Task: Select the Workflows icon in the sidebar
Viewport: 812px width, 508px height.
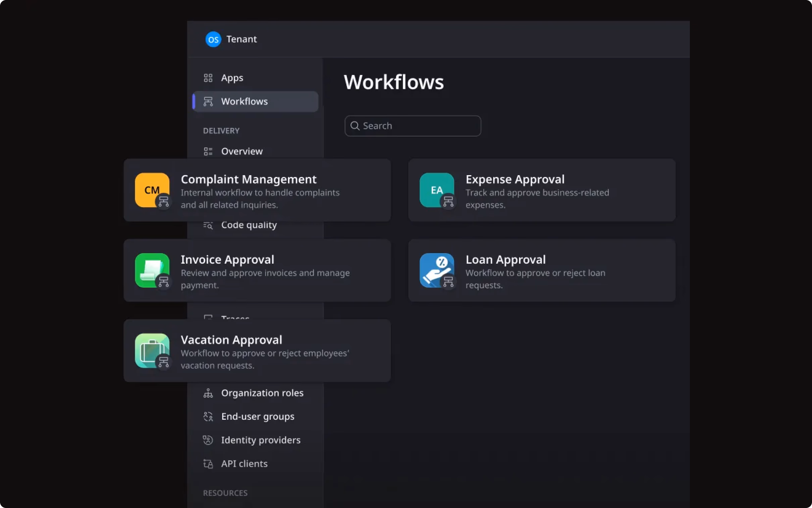Action: (x=208, y=101)
